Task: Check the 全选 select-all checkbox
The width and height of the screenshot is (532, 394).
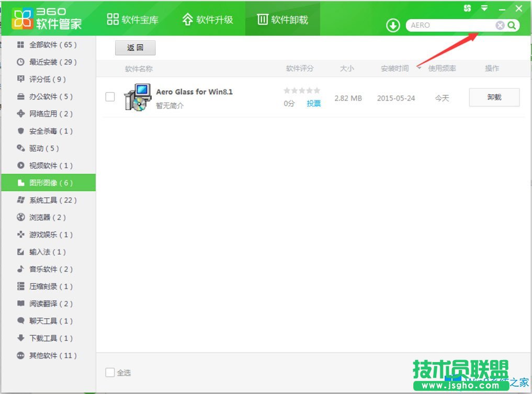Action: click(110, 372)
